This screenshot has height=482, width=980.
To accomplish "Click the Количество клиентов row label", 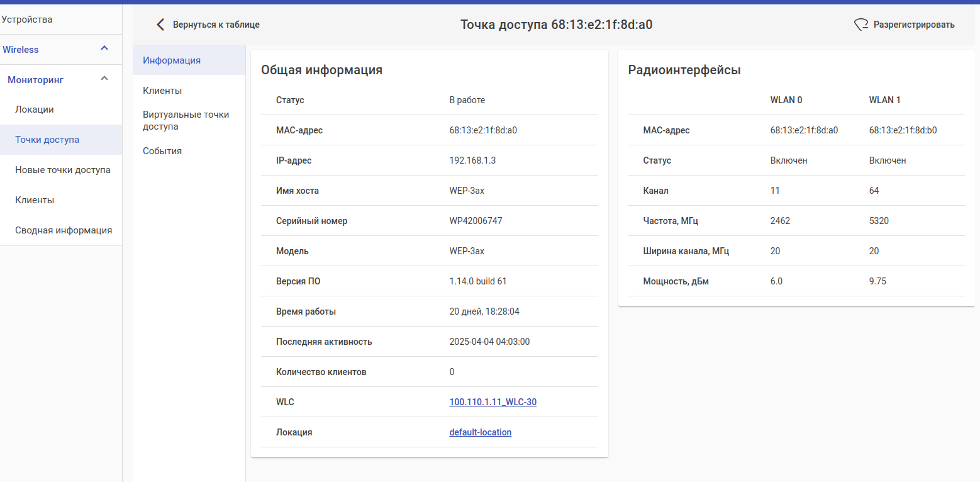I will (x=321, y=372).
